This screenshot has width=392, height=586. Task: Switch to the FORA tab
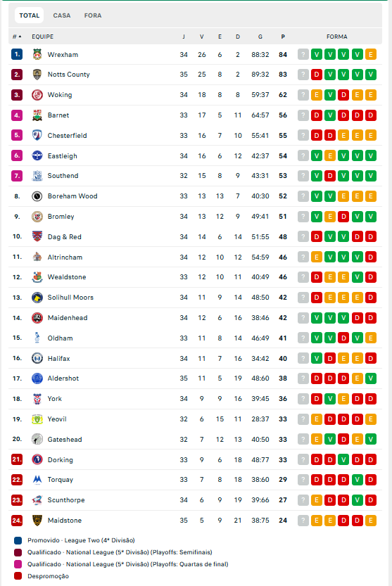[x=93, y=15]
